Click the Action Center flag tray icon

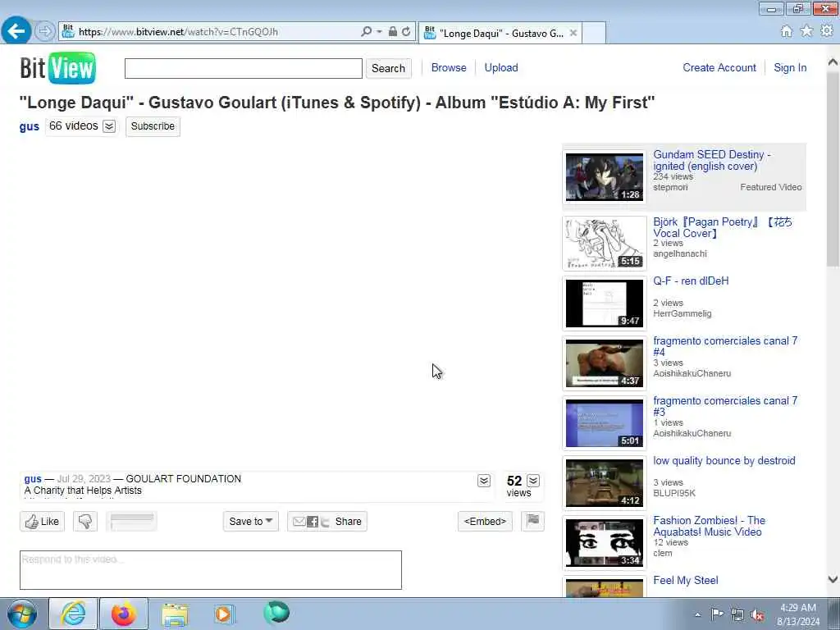717,614
